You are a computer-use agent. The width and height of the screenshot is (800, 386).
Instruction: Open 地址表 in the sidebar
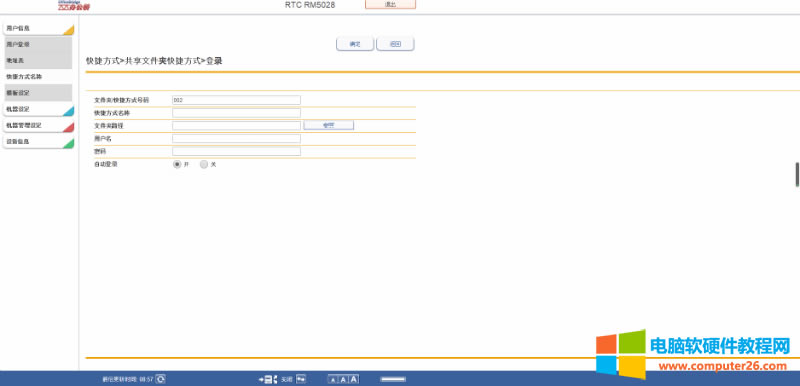[39, 60]
